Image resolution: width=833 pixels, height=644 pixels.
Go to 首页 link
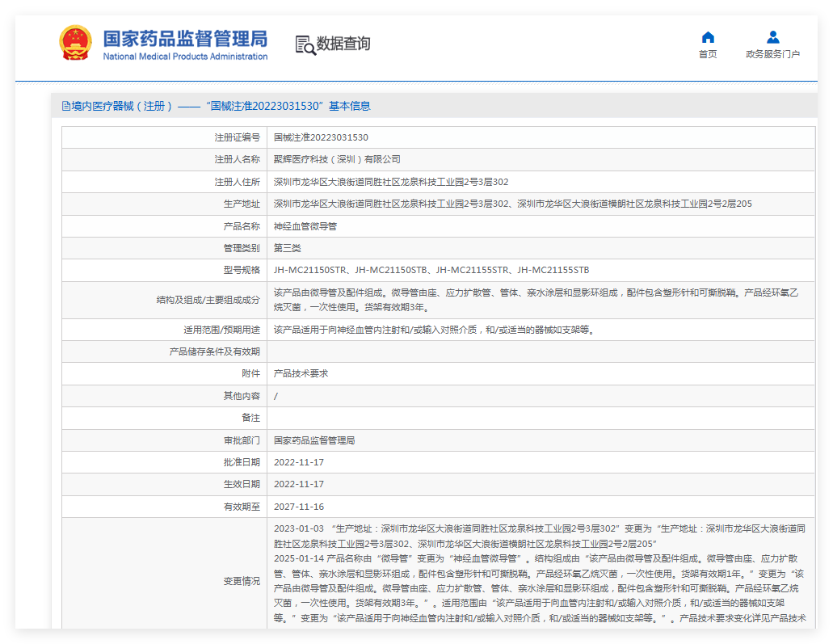(708, 54)
